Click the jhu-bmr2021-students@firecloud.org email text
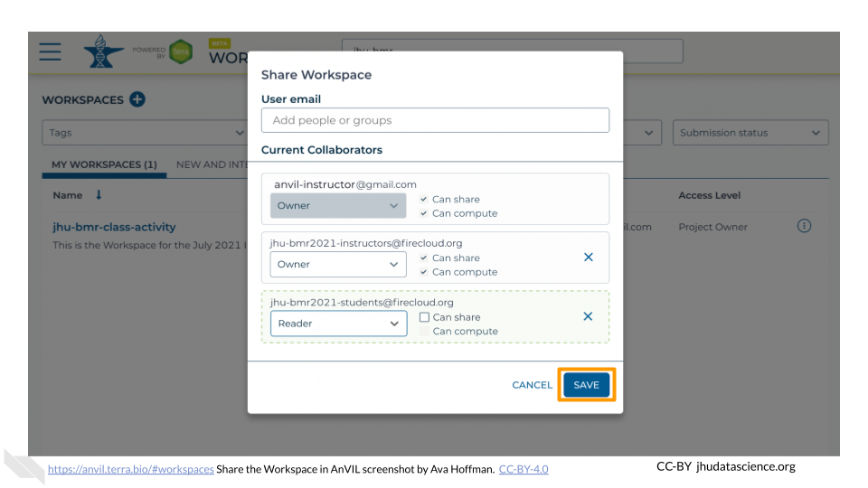 pyautogui.click(x=362, y=302)
